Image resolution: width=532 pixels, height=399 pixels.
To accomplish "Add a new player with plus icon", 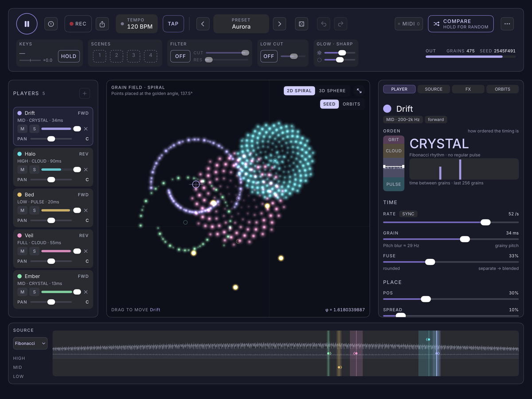I will pos(85,94).
